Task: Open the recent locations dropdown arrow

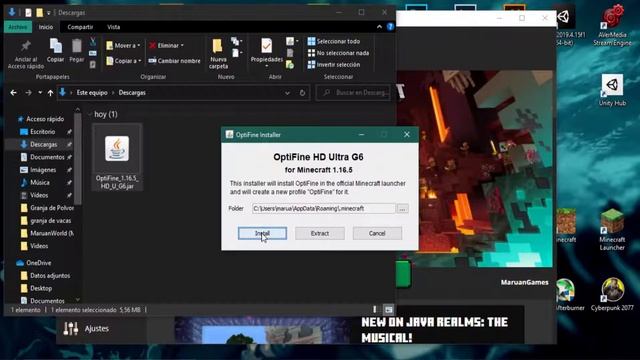Action: pos(40,93)
